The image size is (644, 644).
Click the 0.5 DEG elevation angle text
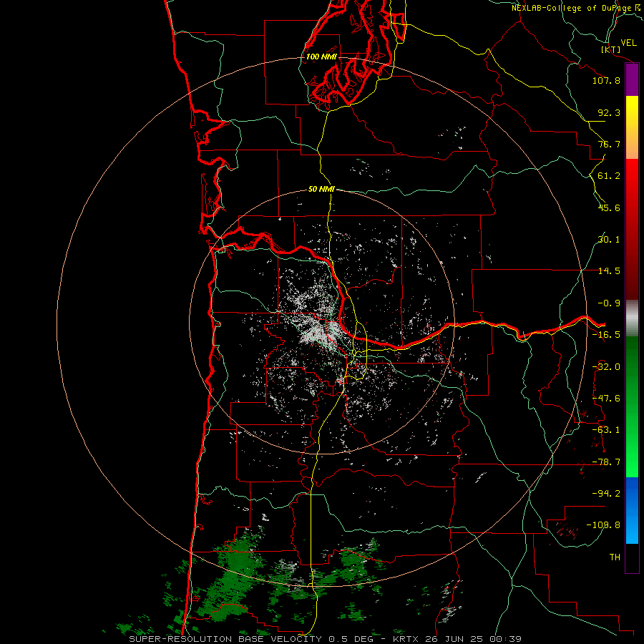tap(351, 639)
